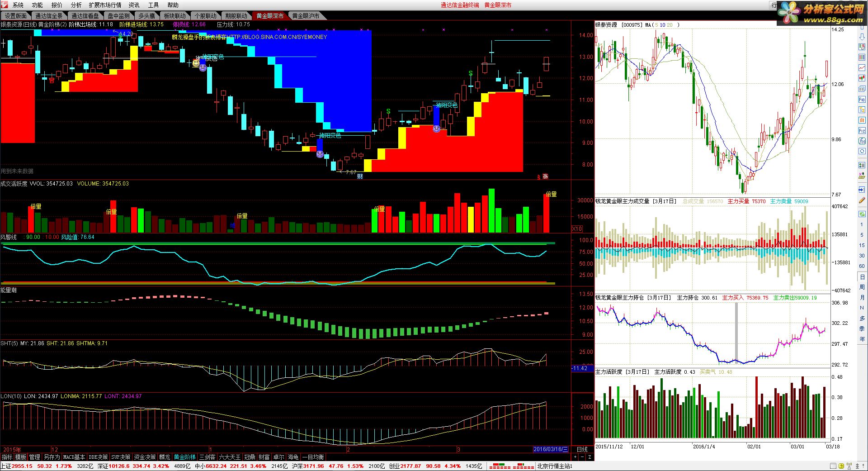Switch to the 期股联动 tab
Screen dimensions: 868x471
coord(236,16)
